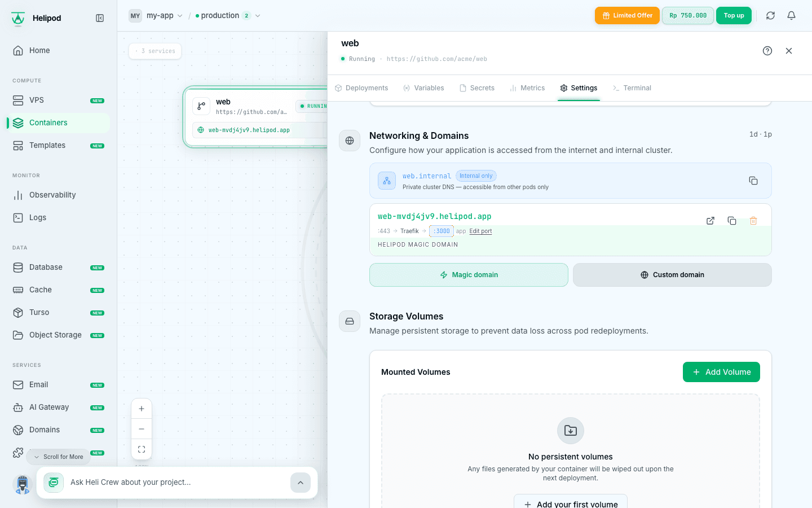Switch to the Deployments tab
The height and width of the screenshot is (508, 812).
[x=361, y=88]
